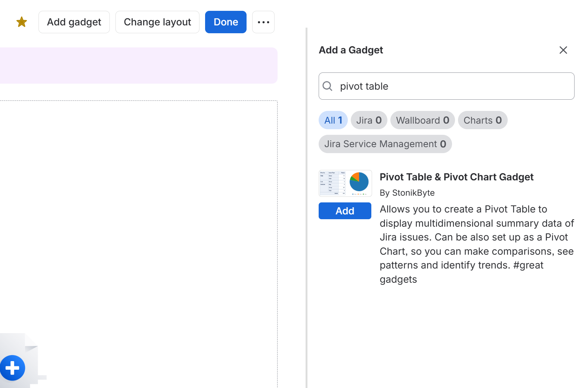
Task: Click the By StonikByte text
Action: (x=407, y=193)
